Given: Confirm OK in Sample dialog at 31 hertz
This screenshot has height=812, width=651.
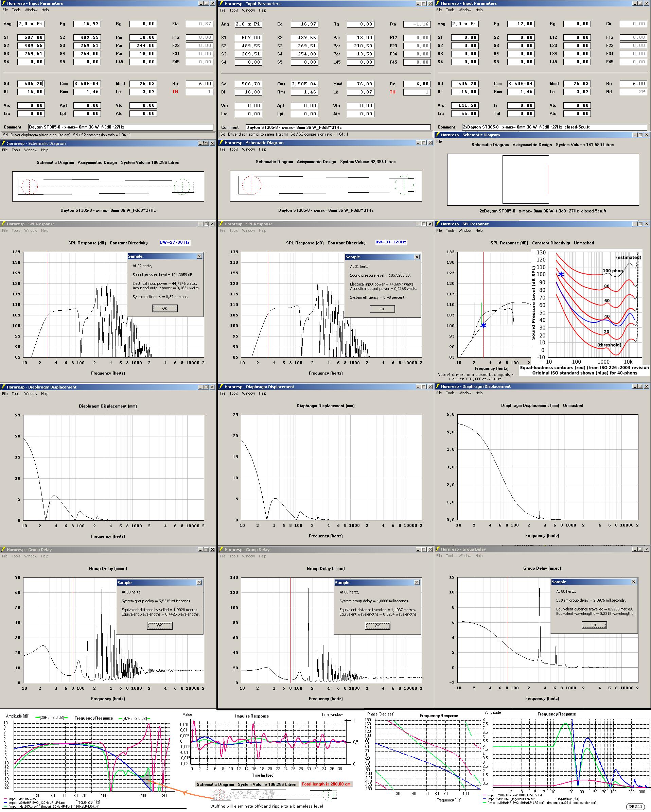Looking at the screenshot, I should click(x=382, y=309).
